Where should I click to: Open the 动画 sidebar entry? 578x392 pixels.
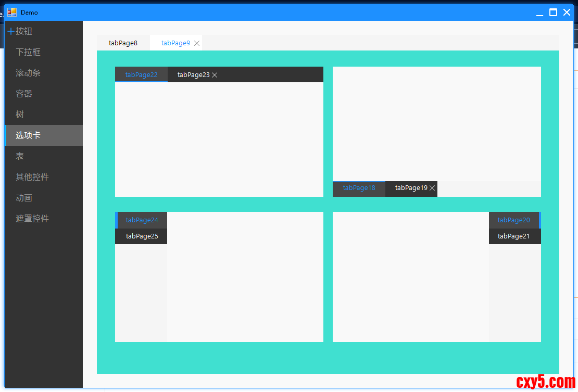[x=44, y=198]
